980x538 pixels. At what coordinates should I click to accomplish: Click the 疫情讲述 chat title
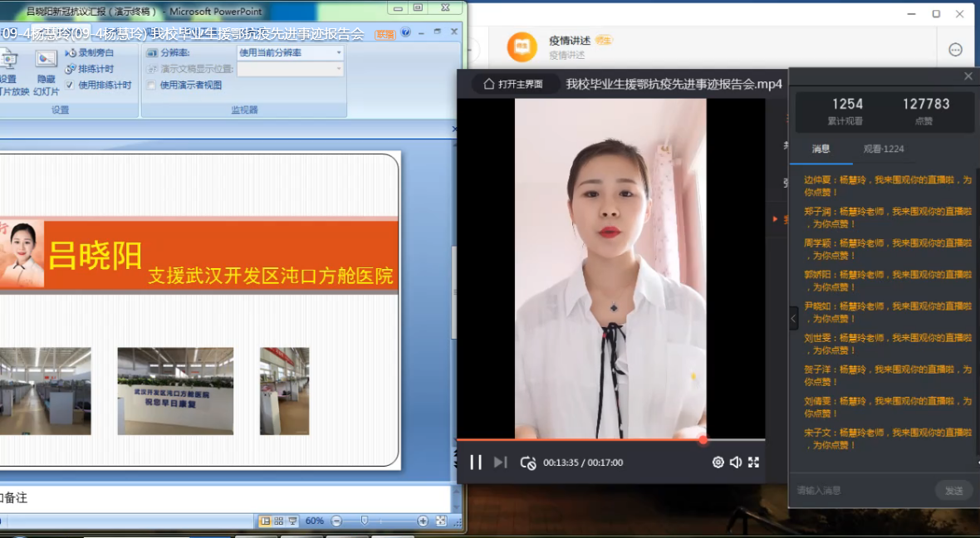(570, 41)
